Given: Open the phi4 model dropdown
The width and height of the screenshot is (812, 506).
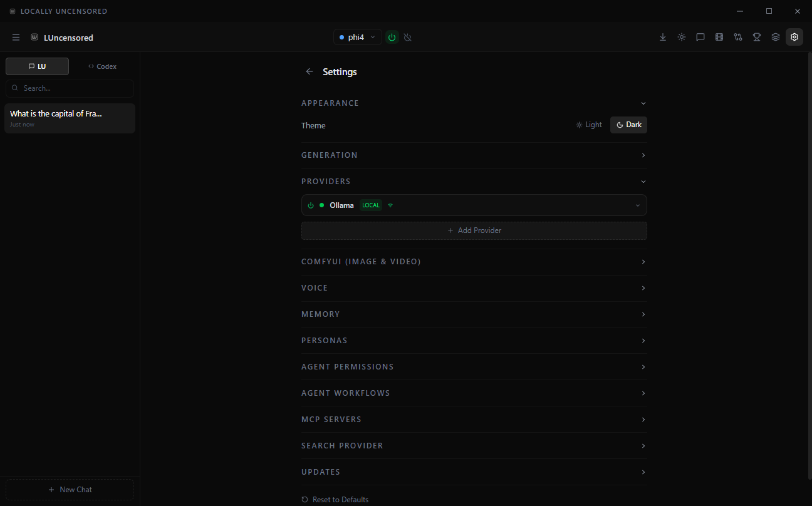Looking at the screenshot, I should click(357, 37).
